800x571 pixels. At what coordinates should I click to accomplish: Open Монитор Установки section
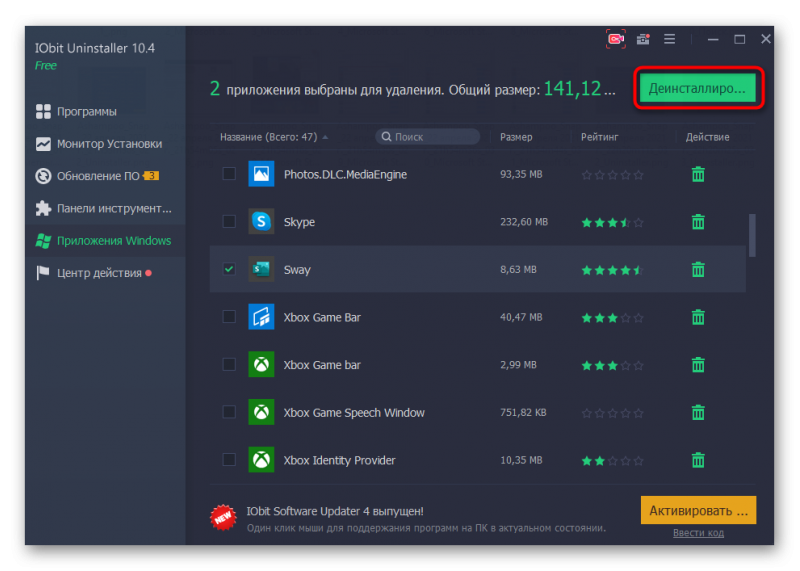coord(105,144)
